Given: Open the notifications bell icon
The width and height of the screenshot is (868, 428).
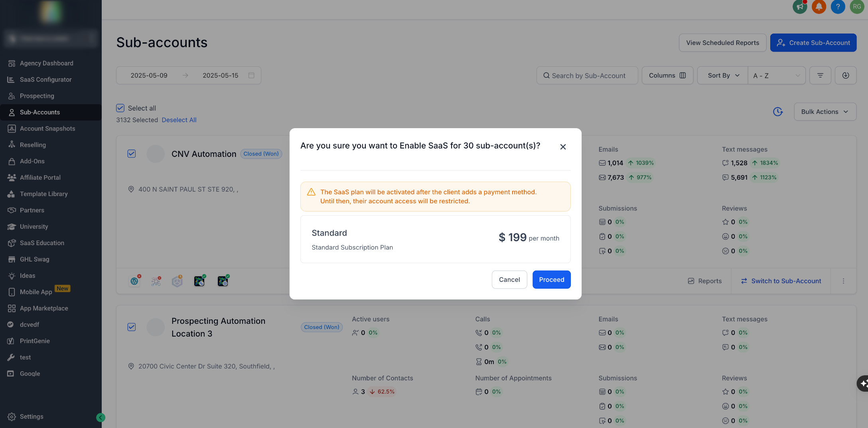Looking at the screenshot, I should [819, 7].
